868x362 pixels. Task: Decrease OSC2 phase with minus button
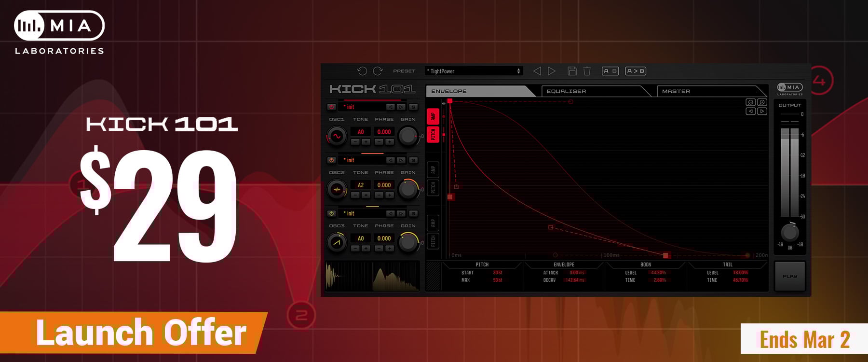click(x=379, y=195)
